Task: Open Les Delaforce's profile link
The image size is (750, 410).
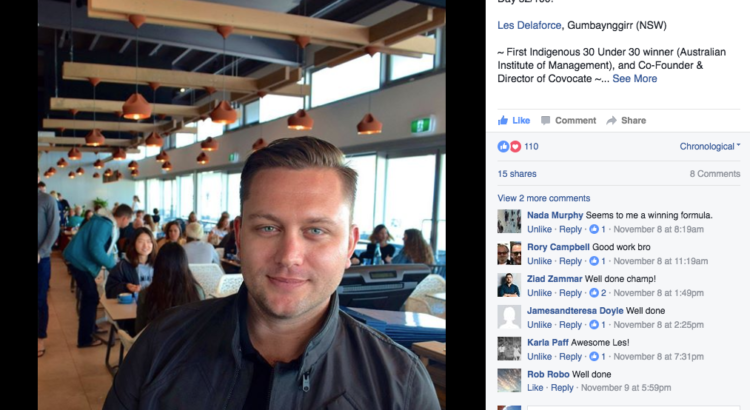Action: (x=529, y=25)
